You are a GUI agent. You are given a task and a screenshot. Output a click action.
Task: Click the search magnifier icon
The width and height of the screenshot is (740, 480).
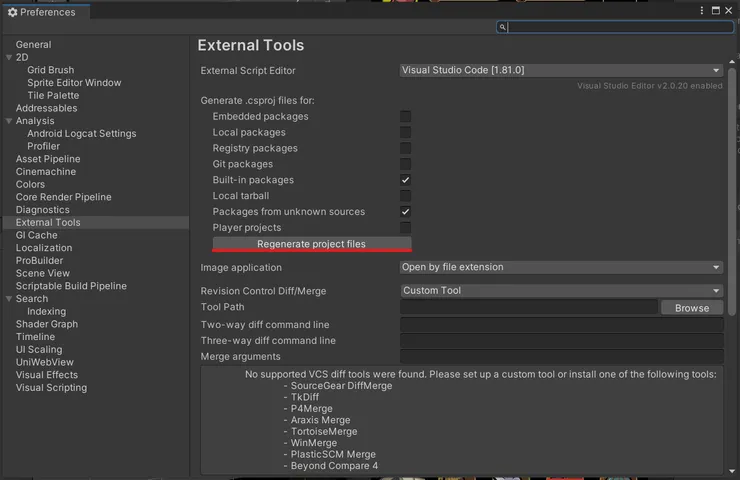503,28
